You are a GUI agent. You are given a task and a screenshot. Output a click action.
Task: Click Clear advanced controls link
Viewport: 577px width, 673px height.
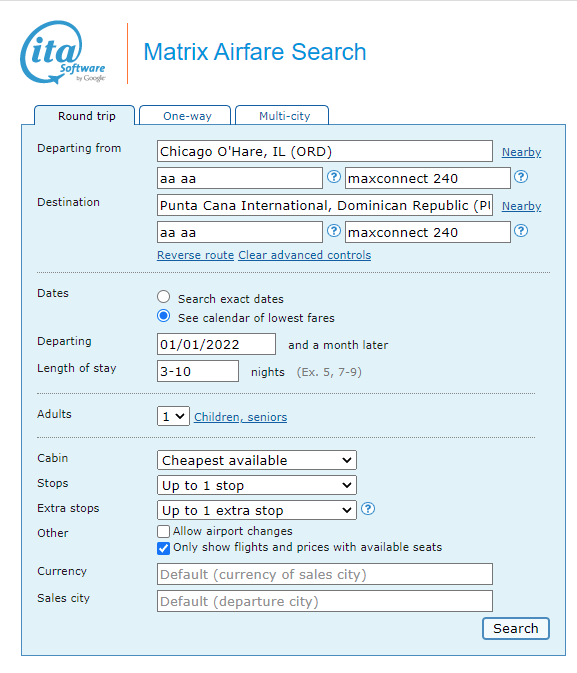(305, 255)
